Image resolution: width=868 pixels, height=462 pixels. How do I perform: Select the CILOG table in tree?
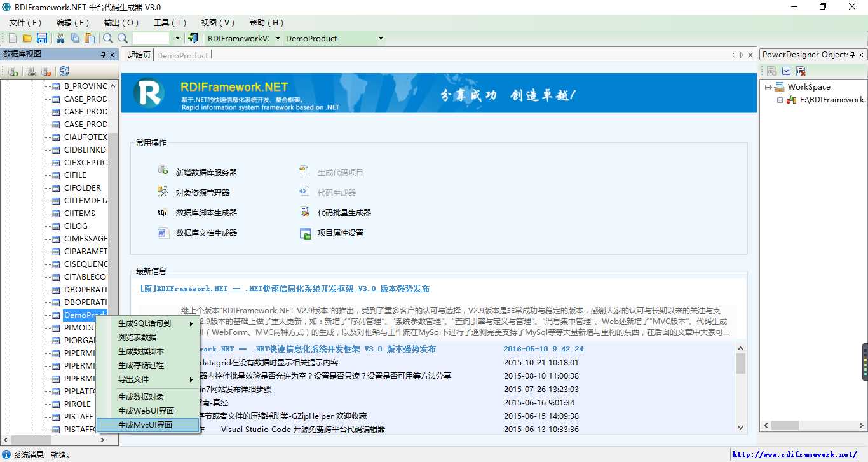point(76,226)
